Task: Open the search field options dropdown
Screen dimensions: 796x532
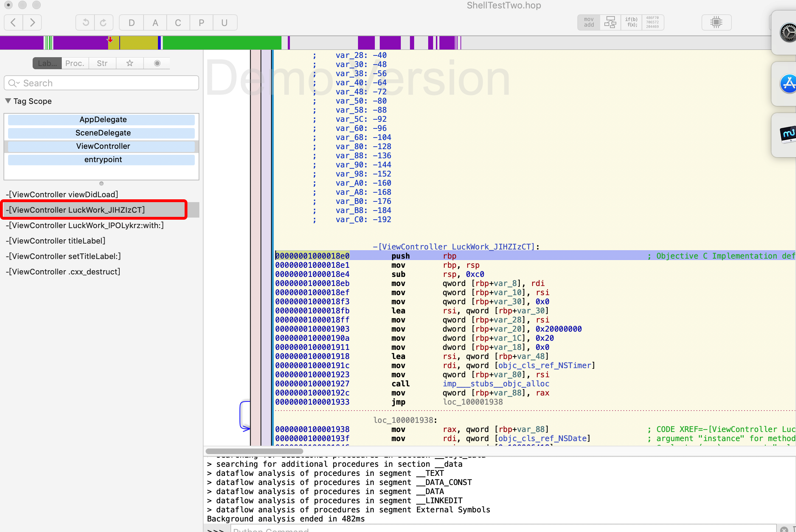Action: tap(14, 83)
